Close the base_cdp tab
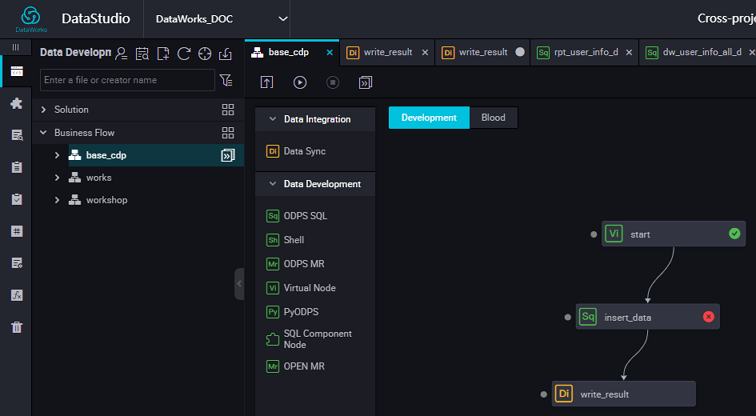 point(326,52)
